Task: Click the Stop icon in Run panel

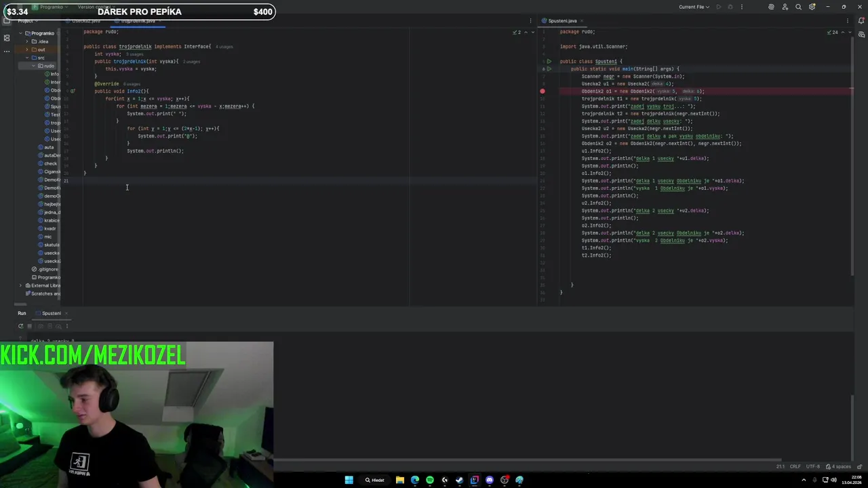Action: (29, 326)
